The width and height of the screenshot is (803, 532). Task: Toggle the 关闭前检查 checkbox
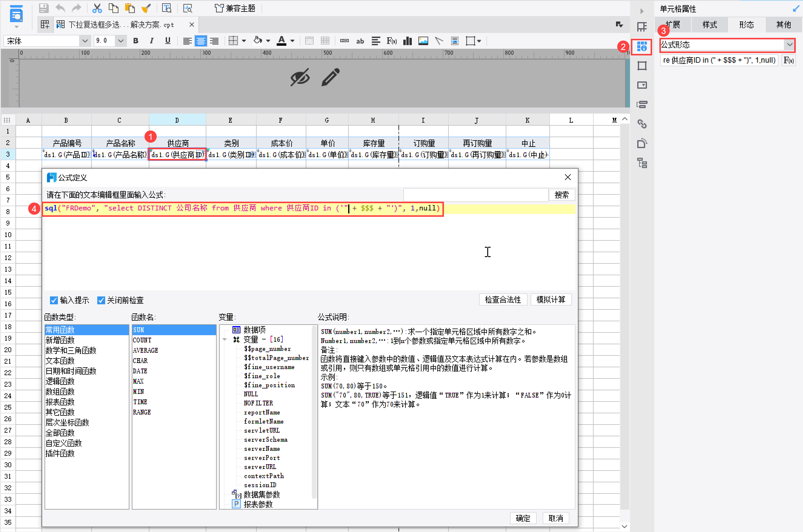(x=101, y=300)
